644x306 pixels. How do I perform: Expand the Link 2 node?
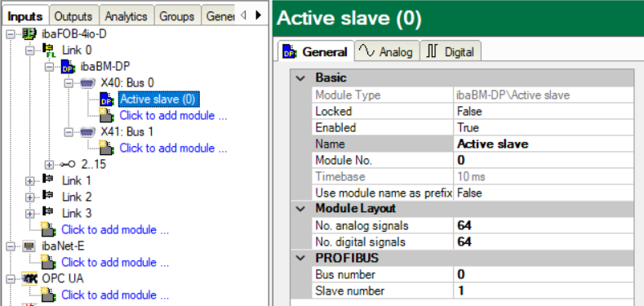29,197
